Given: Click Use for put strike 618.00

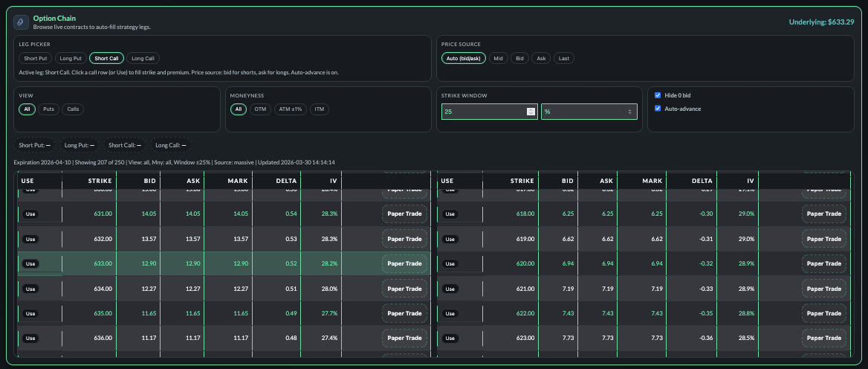Looking at the screenshot, I should (450, 214).
